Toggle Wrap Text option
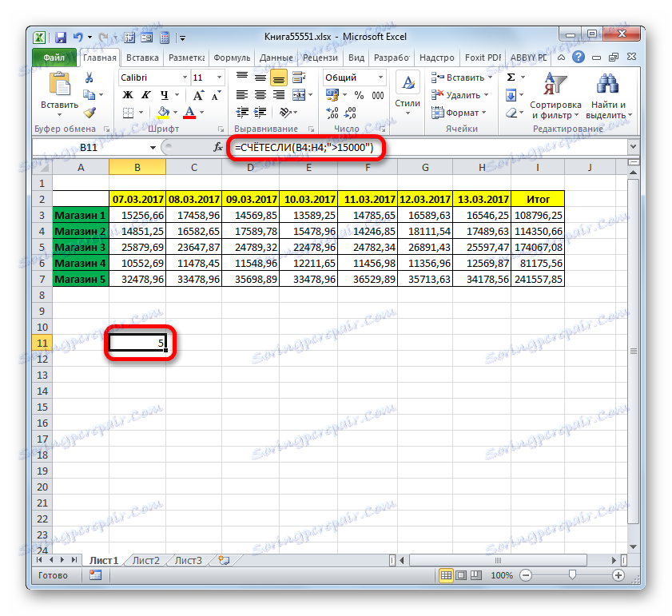This screenshot has width=672, height=616. (298, 77)
